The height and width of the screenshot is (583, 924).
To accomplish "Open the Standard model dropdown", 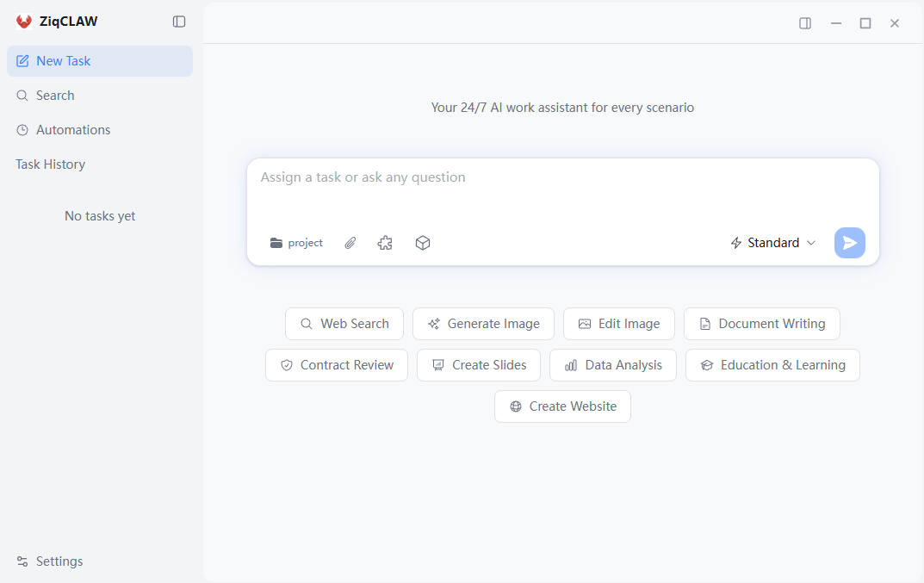I will pos(772,242).
